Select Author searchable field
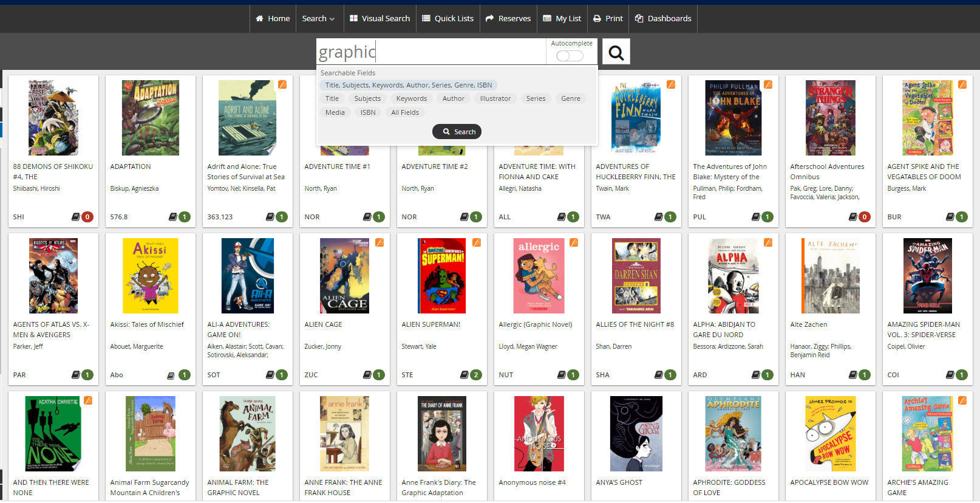The height and width of the screenshot is (503, 980). coord(454,98)
